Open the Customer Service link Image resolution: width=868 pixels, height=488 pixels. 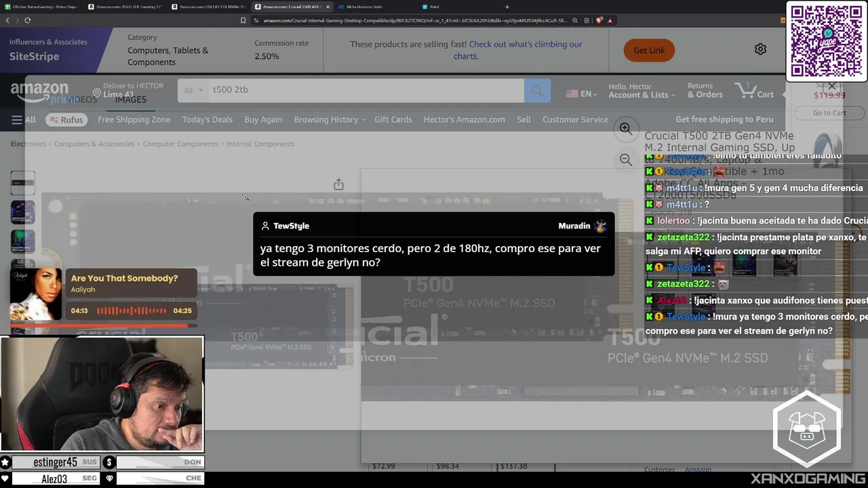575,119
